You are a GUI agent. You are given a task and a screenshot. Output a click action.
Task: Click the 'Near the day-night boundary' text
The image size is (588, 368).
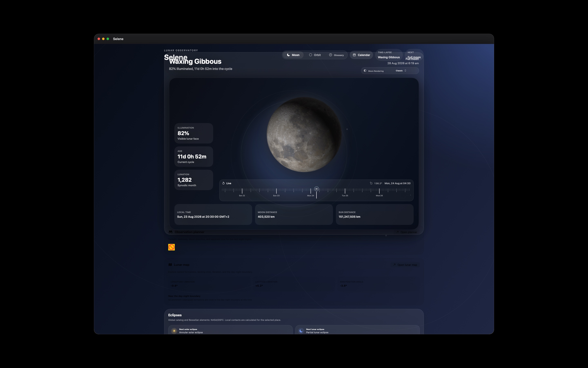[x=184, y=296]
